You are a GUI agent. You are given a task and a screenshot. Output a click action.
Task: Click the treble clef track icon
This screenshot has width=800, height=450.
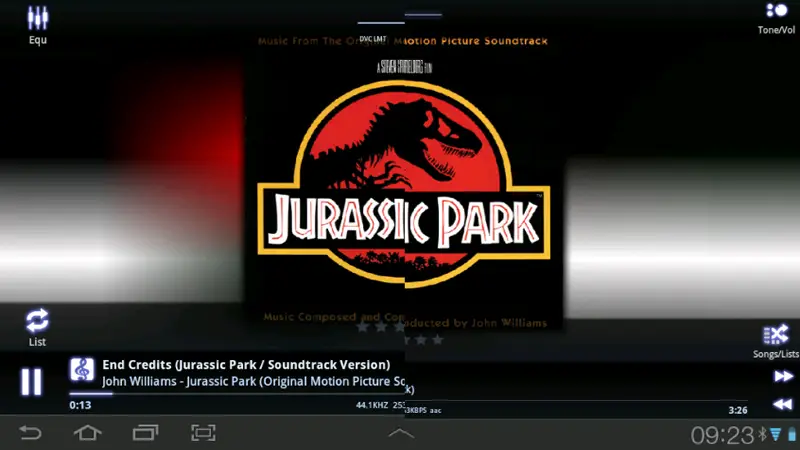click(x=82, y=369)
